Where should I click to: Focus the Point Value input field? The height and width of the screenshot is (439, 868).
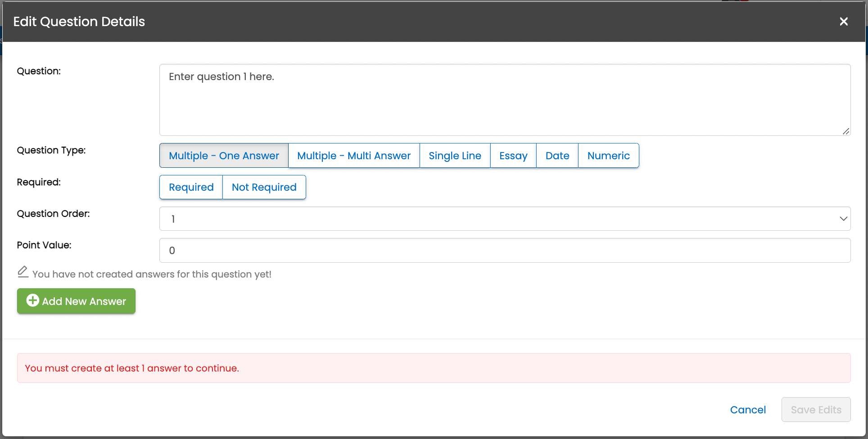(504, 251)
